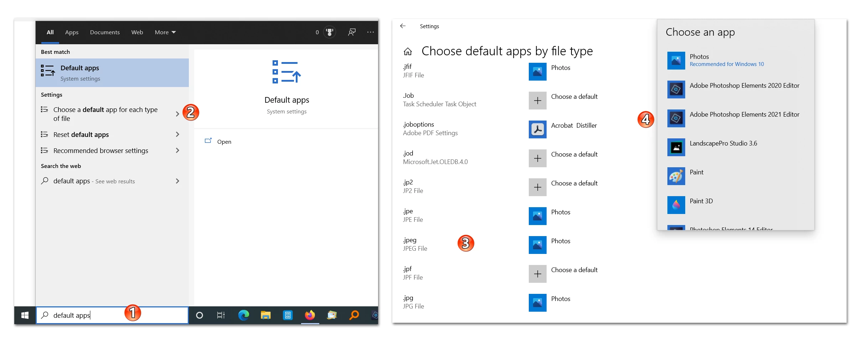Click the feedback person icon in search
Viewport: 868px width, 342px height.
[x=352, y=32]
